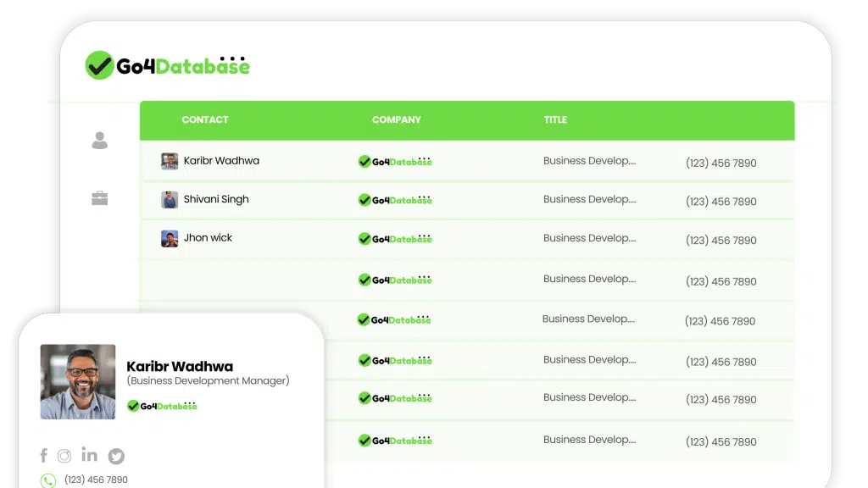Open the LinkedIn icon on contact card
Viewport: 868px width, 488px height.
[89, 454]
